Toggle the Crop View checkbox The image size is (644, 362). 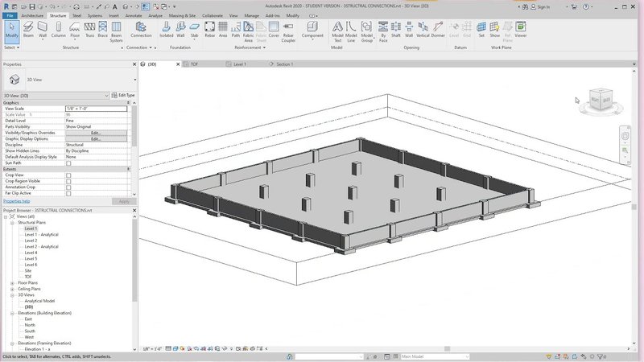68,175
